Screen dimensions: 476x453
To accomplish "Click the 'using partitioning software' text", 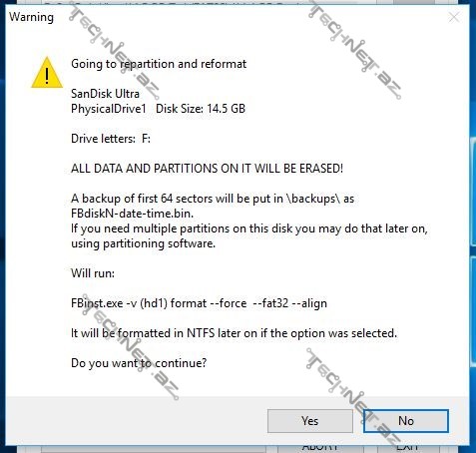I will pos(143,243).
